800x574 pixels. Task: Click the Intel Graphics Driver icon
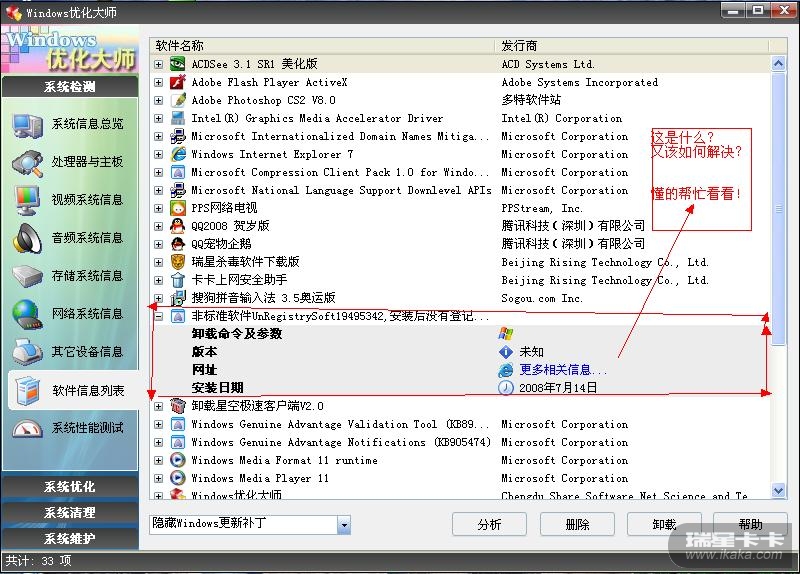click(x=178, y=118)
